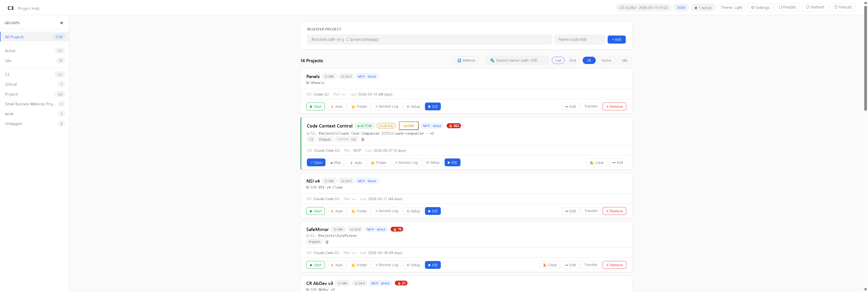Image resolution: width=868 pixels, height=292 pixels.
Task: Click the top bar Refresh button
Action: point(815,7)
